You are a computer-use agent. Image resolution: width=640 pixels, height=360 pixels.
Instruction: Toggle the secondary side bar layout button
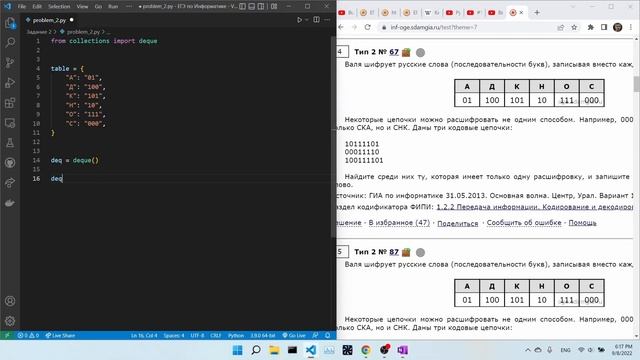coord(261,7)
